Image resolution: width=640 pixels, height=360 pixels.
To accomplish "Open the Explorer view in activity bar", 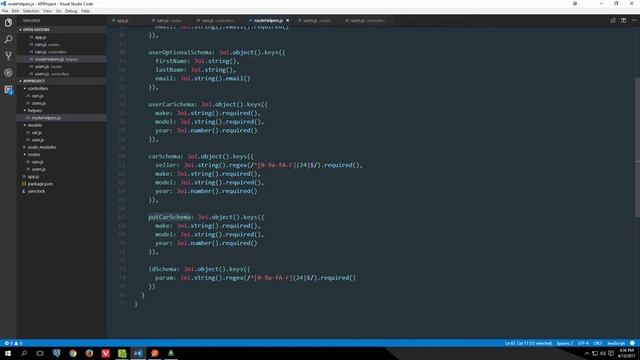I will click(8, 22).
